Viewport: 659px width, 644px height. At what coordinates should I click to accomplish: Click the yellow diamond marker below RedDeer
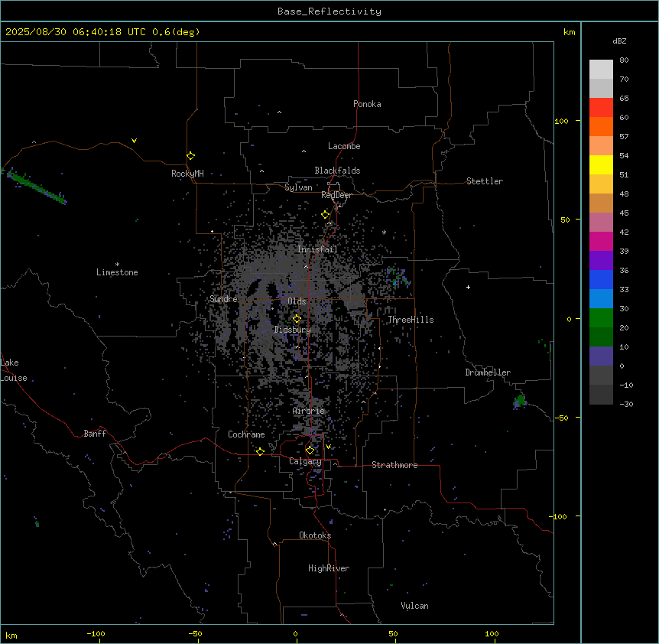(326, 215)
